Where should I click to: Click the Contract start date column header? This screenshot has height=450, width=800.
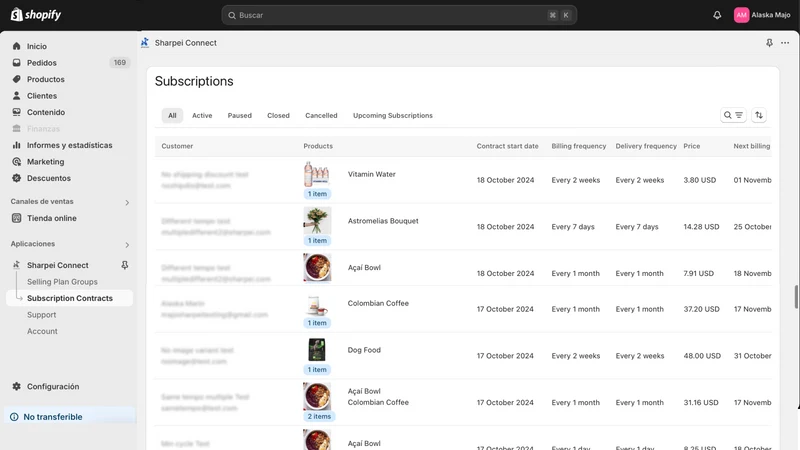pyautogui.click(x=507, y=146)
